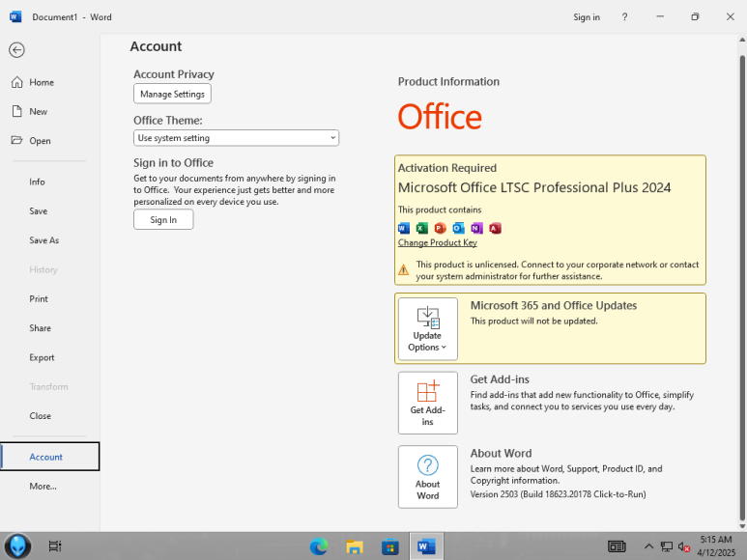Select the Account sidebar item

(x=50, y=457)
